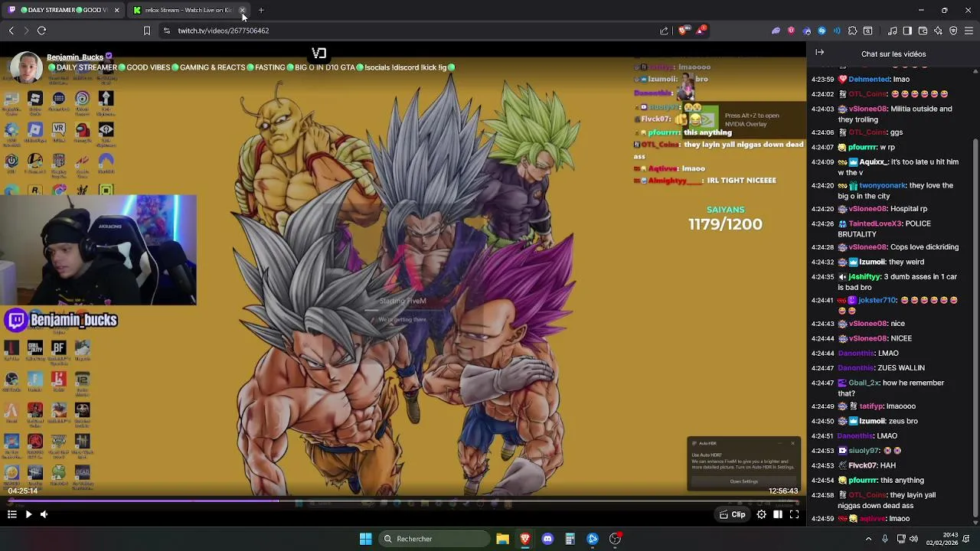
Task: Open Brave Shields panel
Action: tap(683, 31)
